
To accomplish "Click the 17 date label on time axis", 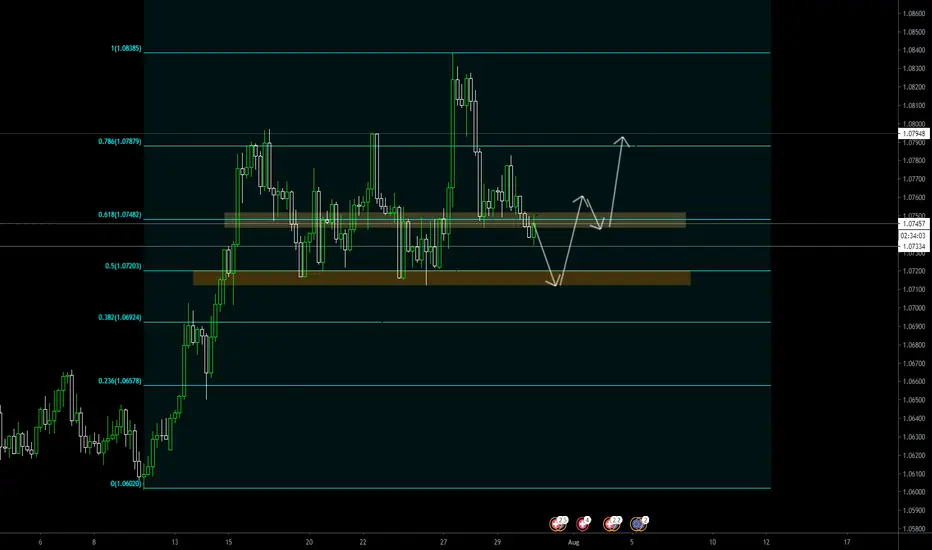I will pos(847,542).
